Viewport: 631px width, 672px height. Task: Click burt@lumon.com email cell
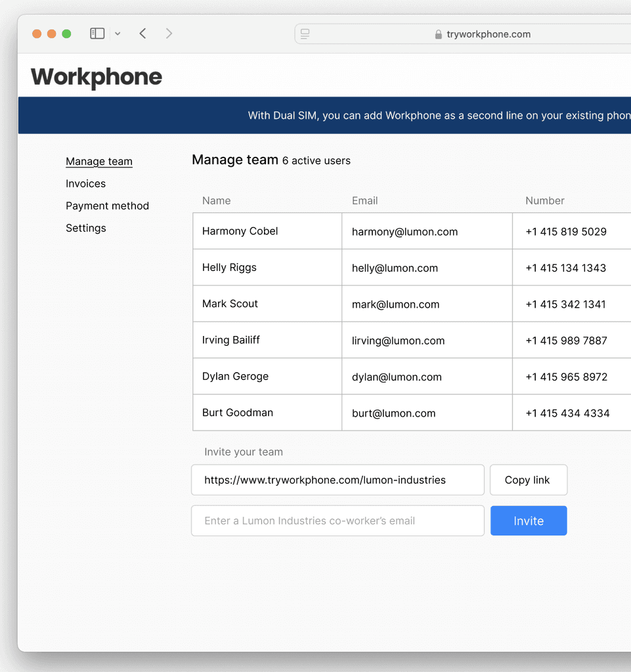pos(427,413)
